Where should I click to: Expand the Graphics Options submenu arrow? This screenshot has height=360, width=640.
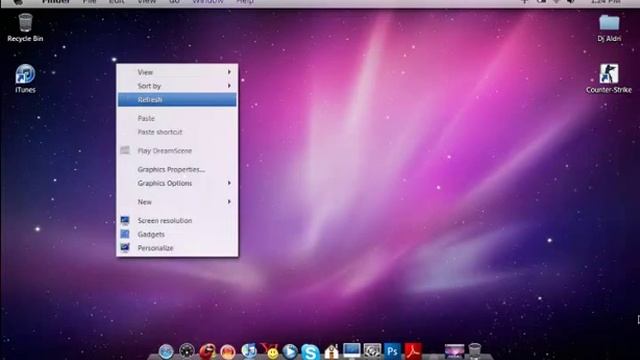229,183
